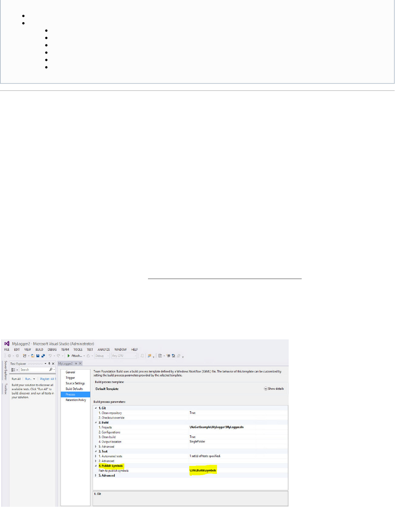Select the highlighted Process item
Viewport: 395px width, 532px height.
[x=75, y=394]
